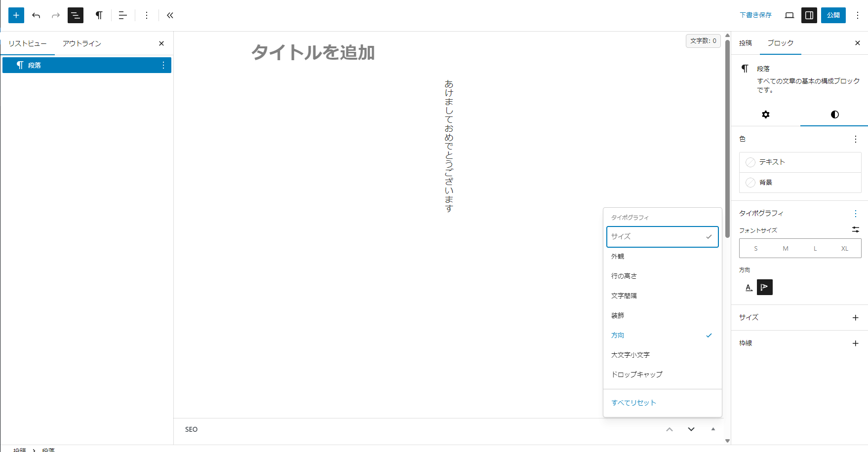Screen dimensions: 868x452
Task: Click the paragraph block icon in toolbar
Action: coord(99,15)
